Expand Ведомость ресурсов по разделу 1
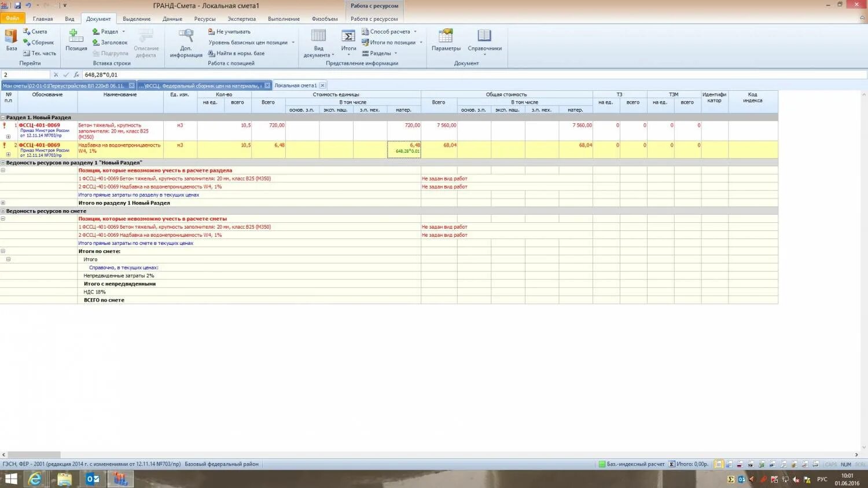Viewport: 868px width, 488px height. pos(3,163)
